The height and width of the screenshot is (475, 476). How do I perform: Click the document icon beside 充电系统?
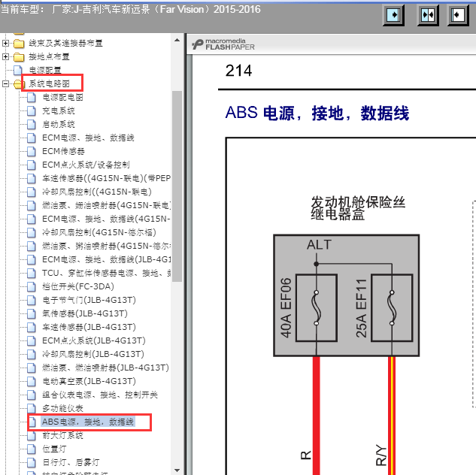coord(32,110)
